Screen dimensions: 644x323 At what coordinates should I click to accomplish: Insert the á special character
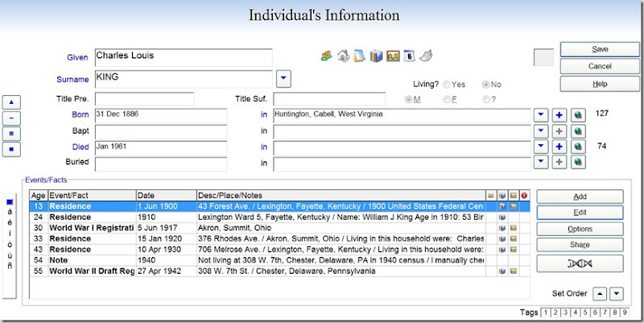[10, 212]
